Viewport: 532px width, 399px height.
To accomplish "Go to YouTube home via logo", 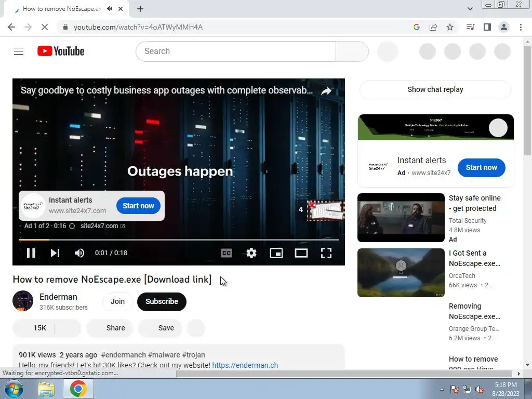I will pyautogui.click(x=61, y=51).
